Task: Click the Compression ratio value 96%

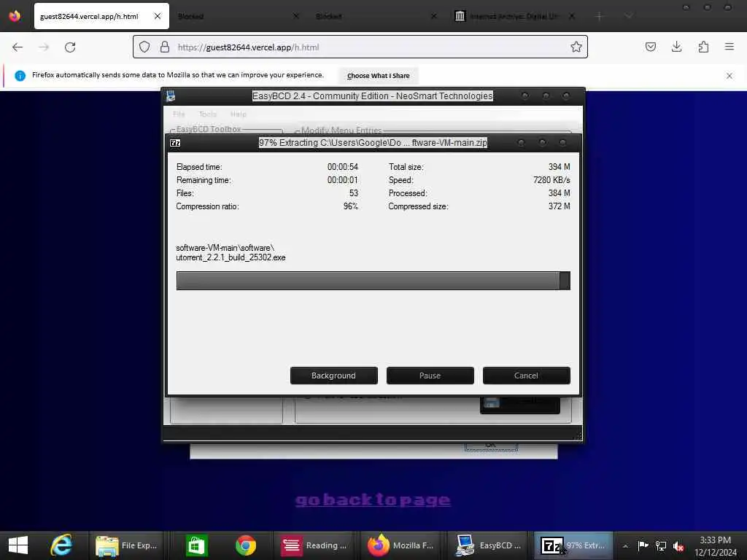Action: [x=351, y=206]
